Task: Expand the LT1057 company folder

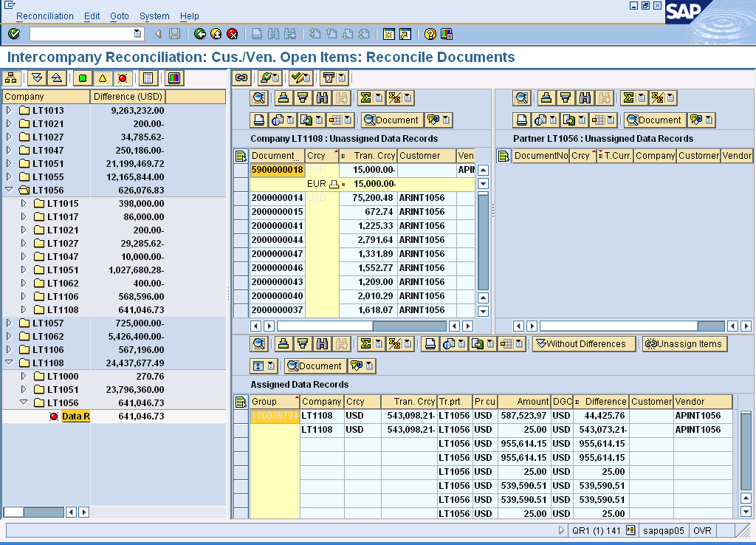Action: coord(9,323)
